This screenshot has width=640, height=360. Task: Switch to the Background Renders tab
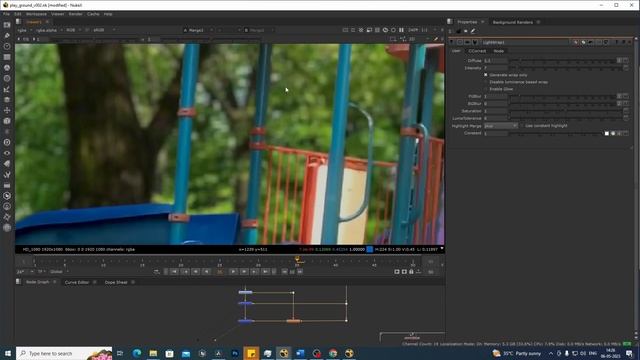513,22
